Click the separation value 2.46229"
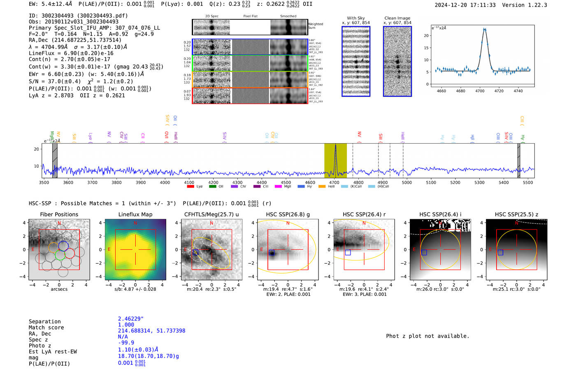The width and height of the screenshot is (576, 392). point(131,319)
